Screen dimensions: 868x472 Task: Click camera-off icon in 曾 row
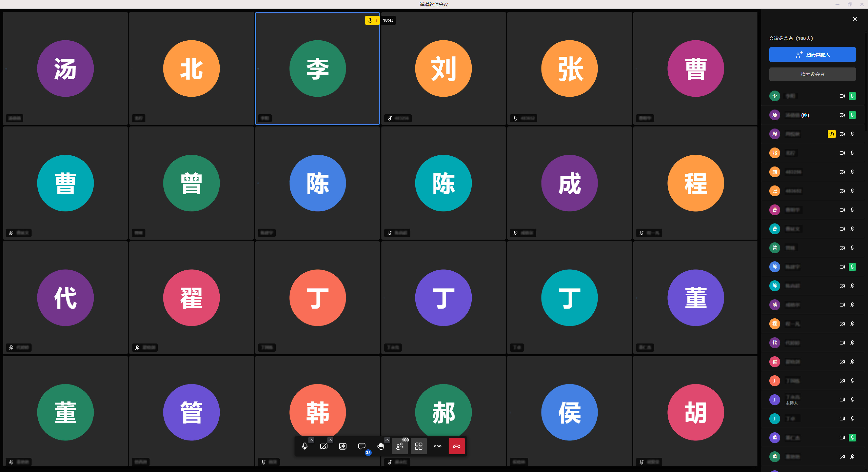pos(842,248)
